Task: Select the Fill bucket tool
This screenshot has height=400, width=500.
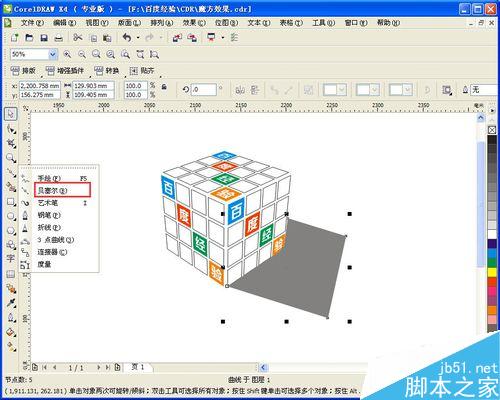Action: click(x=11, y=332)
